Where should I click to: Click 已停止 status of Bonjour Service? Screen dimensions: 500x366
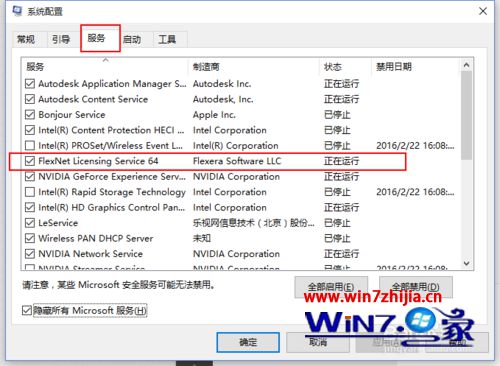[x=337, y=115]
